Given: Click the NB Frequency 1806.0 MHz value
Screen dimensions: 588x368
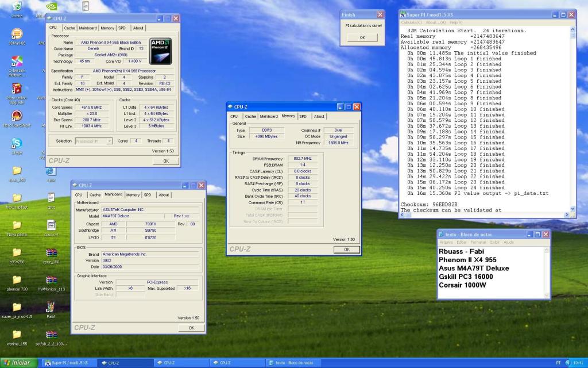Looking at the screenshot, I should (338, 143).
